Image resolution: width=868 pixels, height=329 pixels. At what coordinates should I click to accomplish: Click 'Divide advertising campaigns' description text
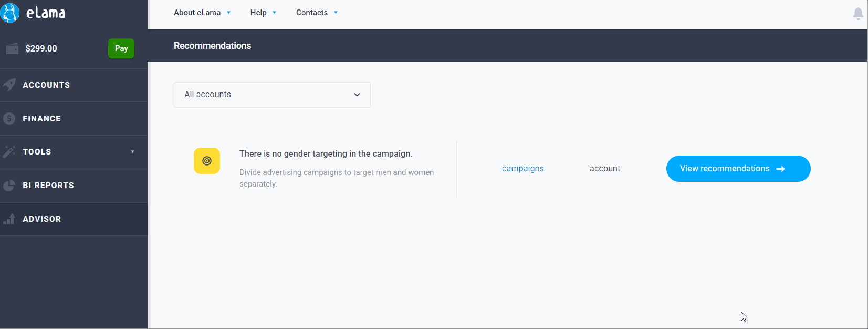[337, 178]
